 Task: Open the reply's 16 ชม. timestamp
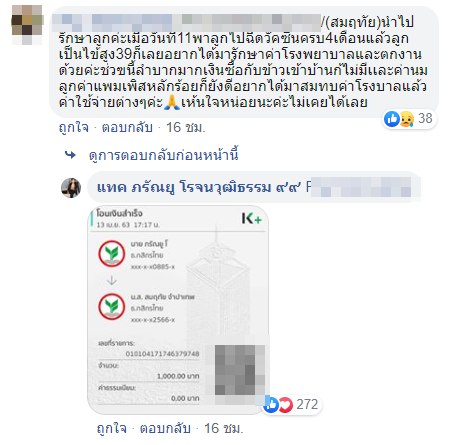tap(224, 428)
